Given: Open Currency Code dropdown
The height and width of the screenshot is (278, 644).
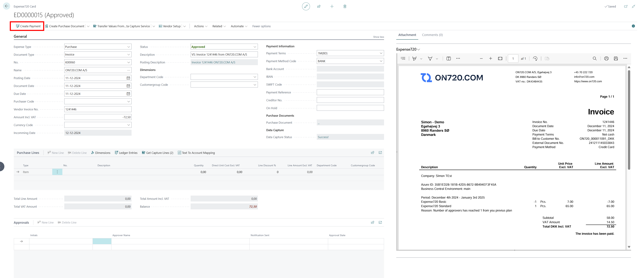Looking at the screenshot, I should coord(128,125).
